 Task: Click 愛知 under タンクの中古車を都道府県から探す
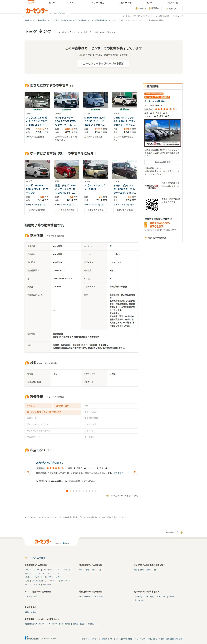pos(148,570)
